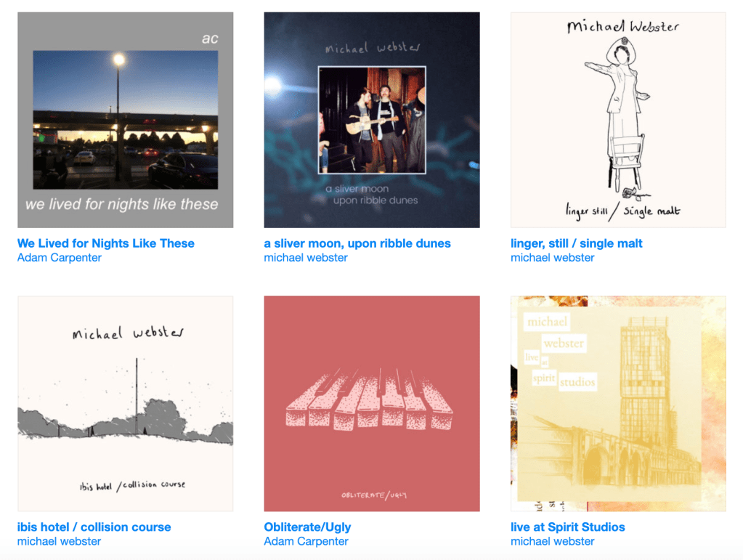Click michael webster under live at Spirit Studios
Viewport: 743px width, 560px height.
click(552, 542)
